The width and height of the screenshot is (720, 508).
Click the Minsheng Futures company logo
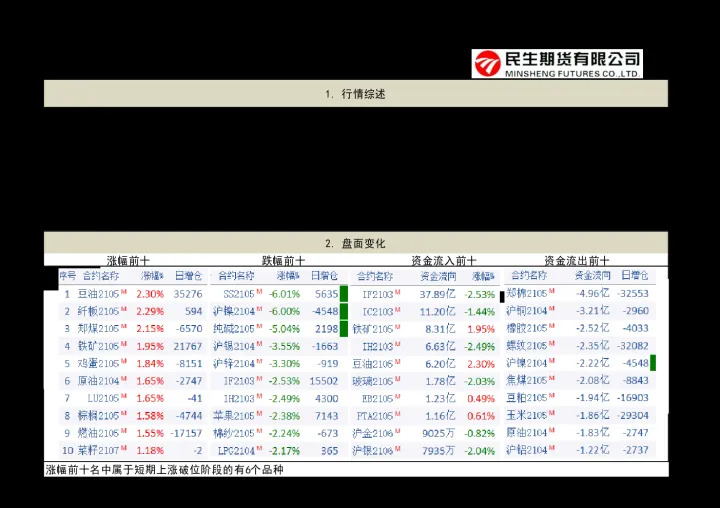pyautogui.click(x=557, y=64)
